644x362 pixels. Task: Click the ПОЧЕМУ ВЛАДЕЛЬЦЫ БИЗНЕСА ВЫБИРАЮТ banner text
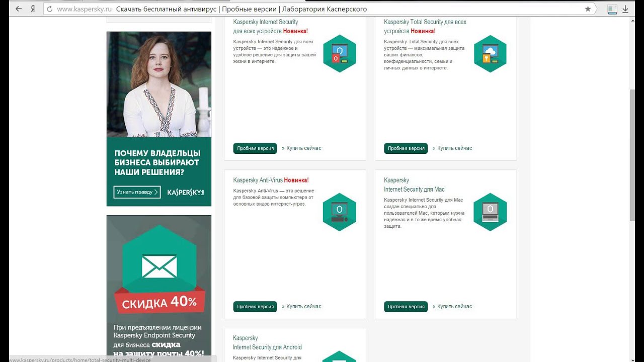[157, 162]
